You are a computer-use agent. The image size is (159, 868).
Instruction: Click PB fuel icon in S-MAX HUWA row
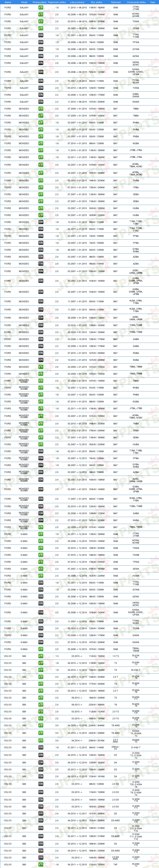(41, 576)
